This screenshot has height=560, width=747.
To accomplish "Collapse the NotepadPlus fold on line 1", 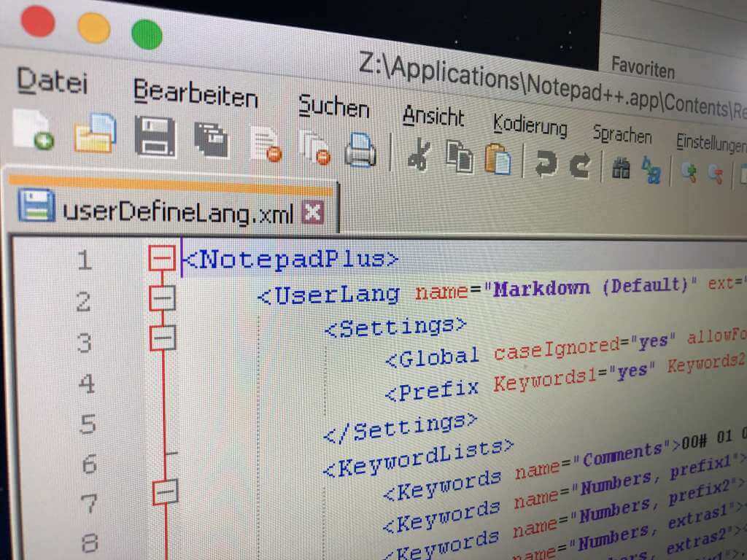I will (x=161, y=258).
